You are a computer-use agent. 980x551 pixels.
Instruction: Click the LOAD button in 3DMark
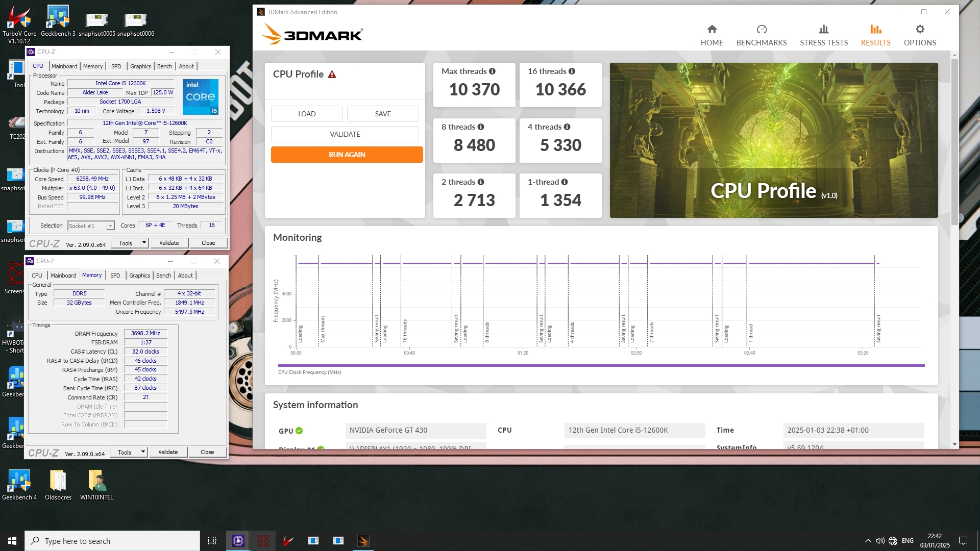pos(307,114)
